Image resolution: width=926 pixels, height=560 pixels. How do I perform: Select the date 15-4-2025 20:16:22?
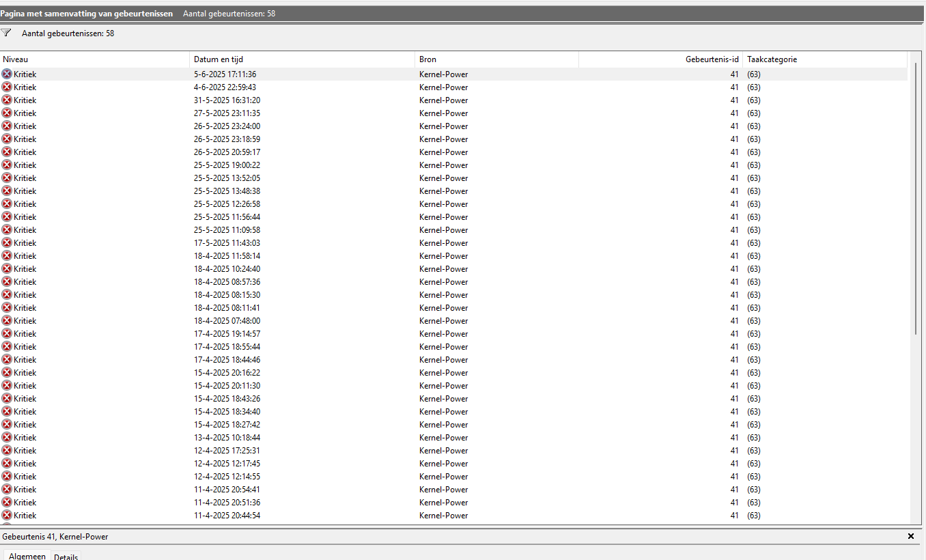(227, 373)
